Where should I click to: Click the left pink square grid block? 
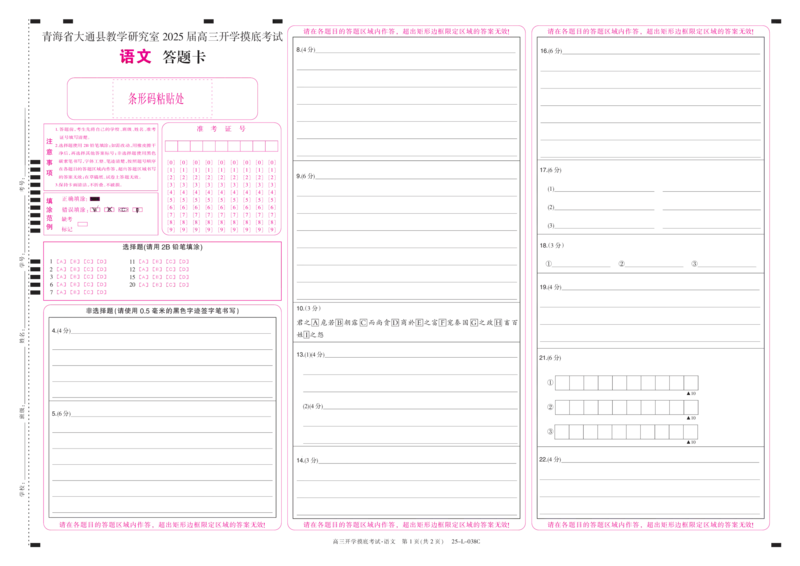pyautogui.click(x=81, y=275)
